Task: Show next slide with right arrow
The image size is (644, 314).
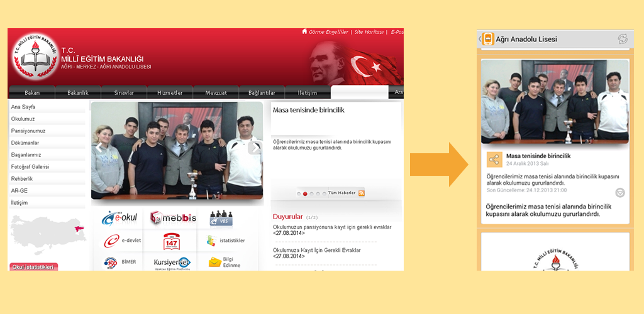Action: click(x=255, y=148)
